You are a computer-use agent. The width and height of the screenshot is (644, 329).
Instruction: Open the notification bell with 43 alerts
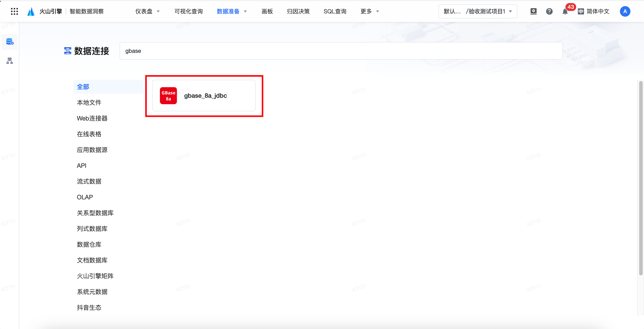pyautogui.click(x=565, y=11)
